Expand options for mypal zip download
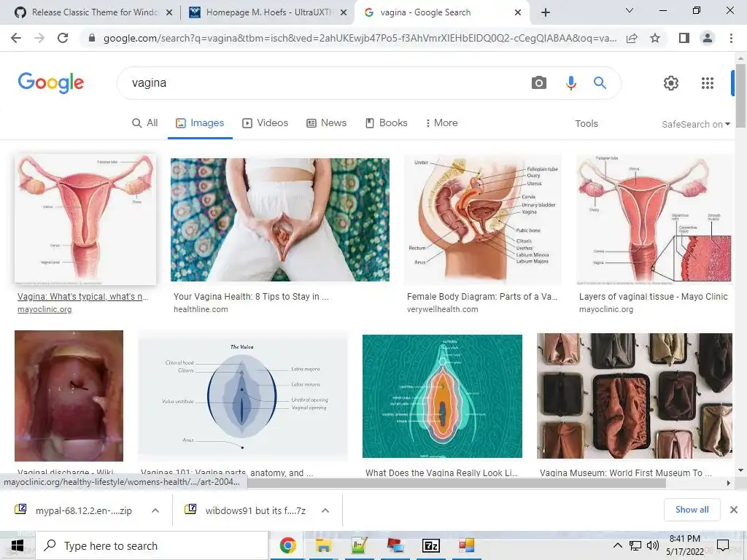 point(155,510)
